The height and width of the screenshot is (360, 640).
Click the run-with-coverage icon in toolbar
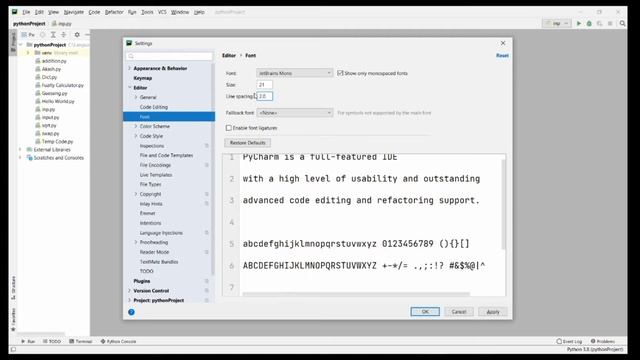tap(600, 24)
